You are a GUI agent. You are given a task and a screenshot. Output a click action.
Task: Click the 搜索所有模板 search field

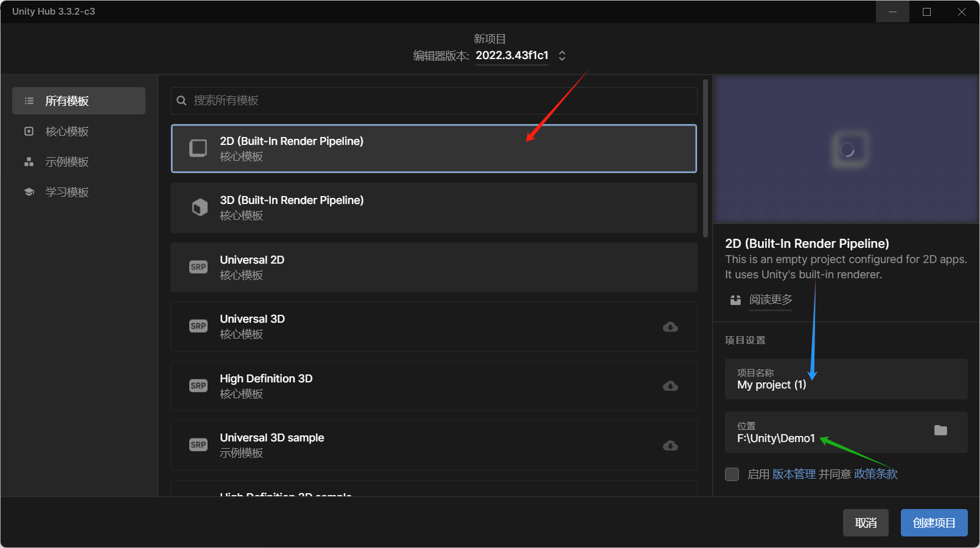pyautogui.click(x=434, y=100)
